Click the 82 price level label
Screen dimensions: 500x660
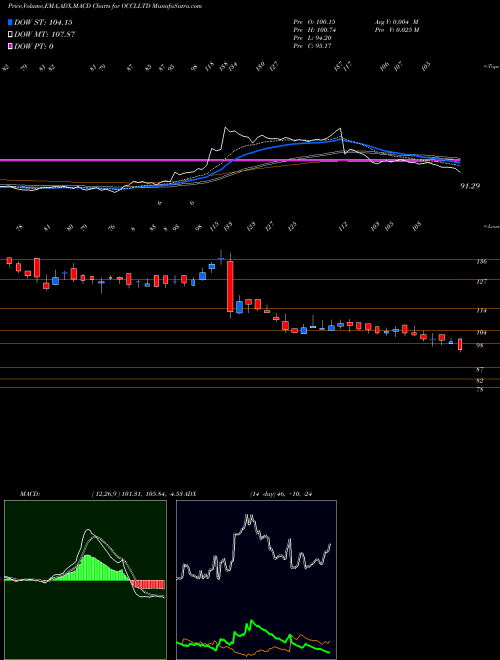point(480,381)
